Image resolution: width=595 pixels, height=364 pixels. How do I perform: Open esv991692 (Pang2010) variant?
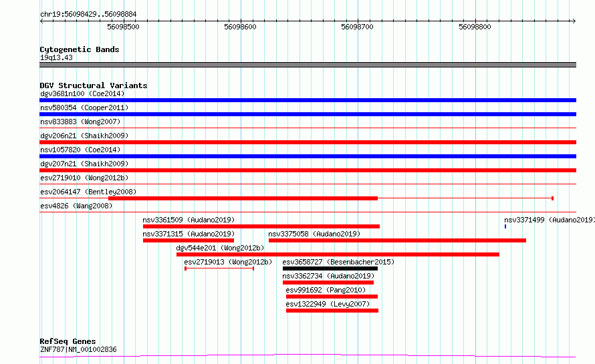click(326, 290)
